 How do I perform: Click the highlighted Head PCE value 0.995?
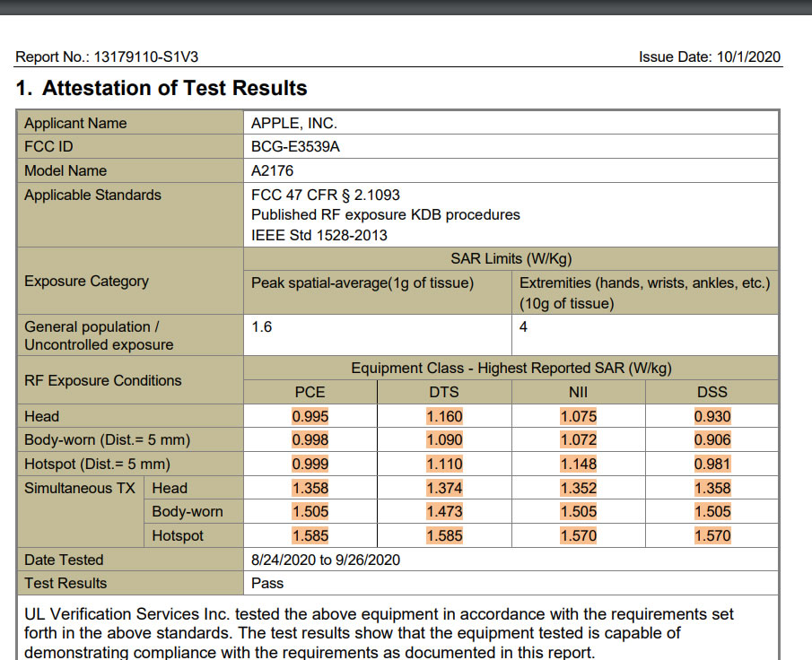click(310, 416)
